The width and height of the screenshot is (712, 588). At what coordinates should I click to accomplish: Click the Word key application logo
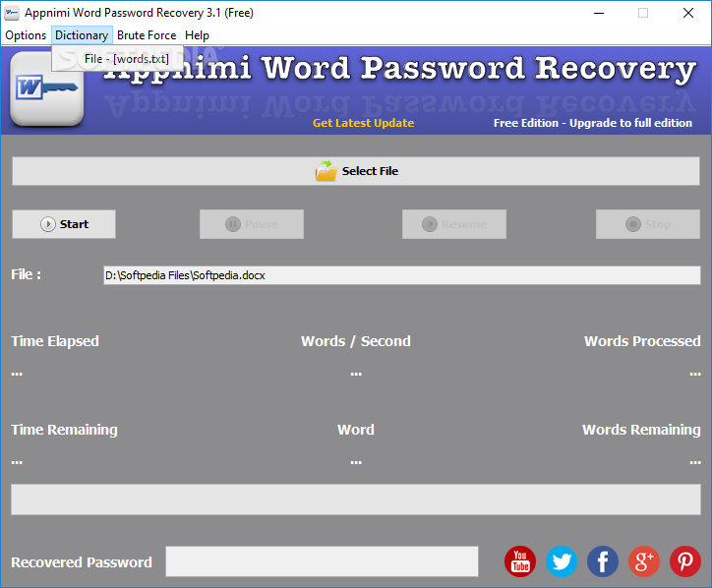click(47, 88)
